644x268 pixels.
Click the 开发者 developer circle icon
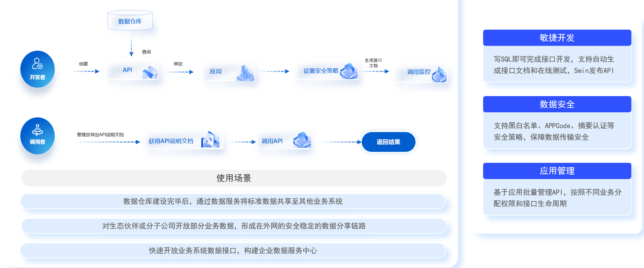[38, 69]
